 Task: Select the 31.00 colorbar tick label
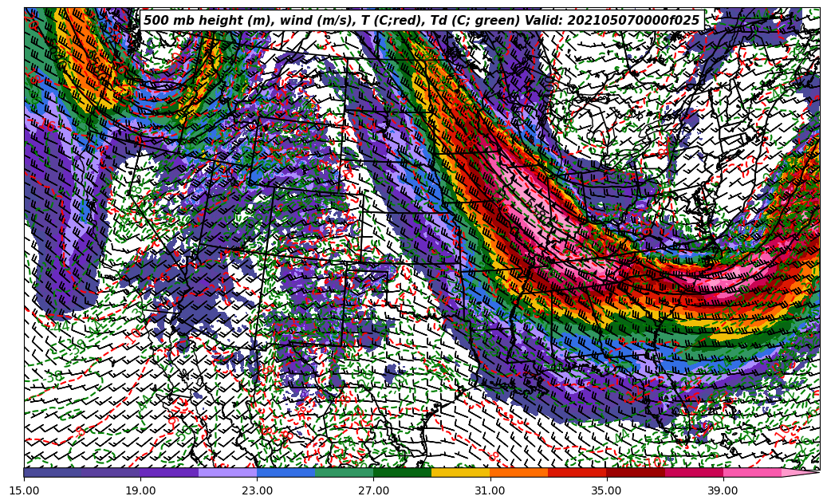tap(490, 490)
